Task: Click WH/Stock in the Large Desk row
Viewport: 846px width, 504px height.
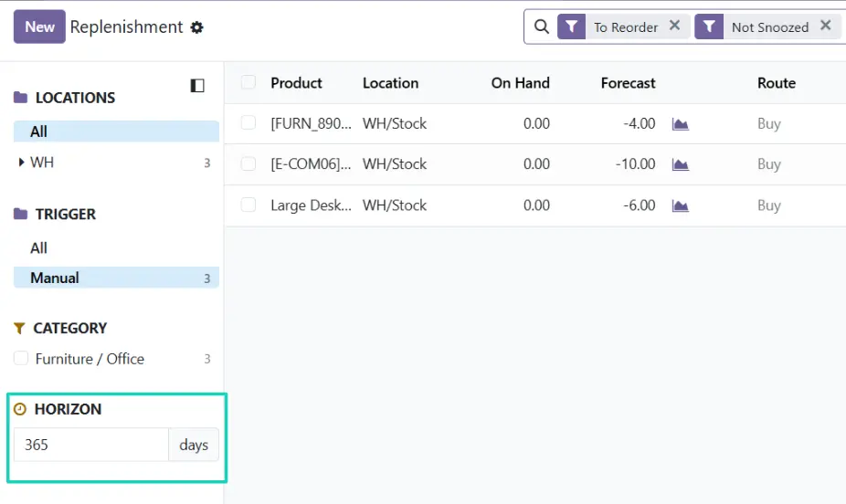Action: coord(395,205)
